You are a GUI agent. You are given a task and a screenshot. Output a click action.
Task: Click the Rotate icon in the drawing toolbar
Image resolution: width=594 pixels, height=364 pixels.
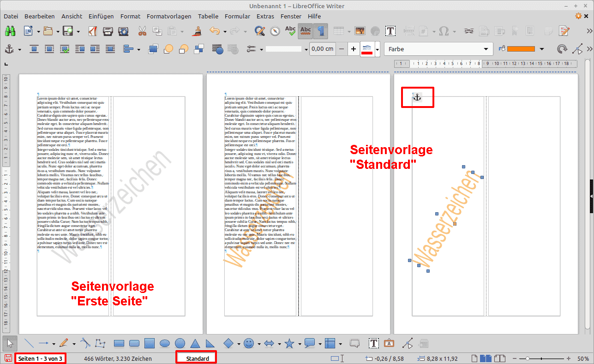tap(562, 49)
